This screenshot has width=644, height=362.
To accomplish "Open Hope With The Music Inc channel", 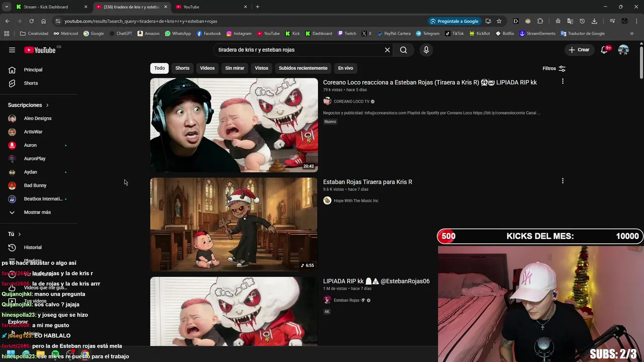I will tap(356, 201).
